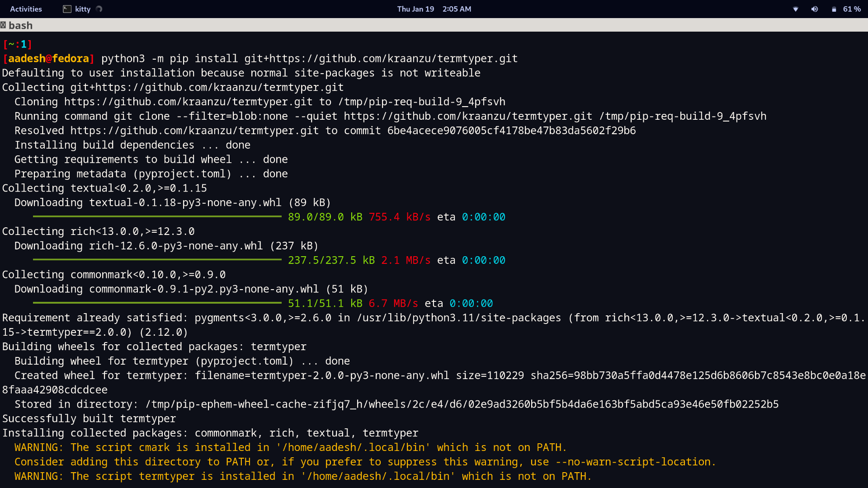Mute audio via the sound indicator
The image size is (868, 488).
[x=815, y=9]
